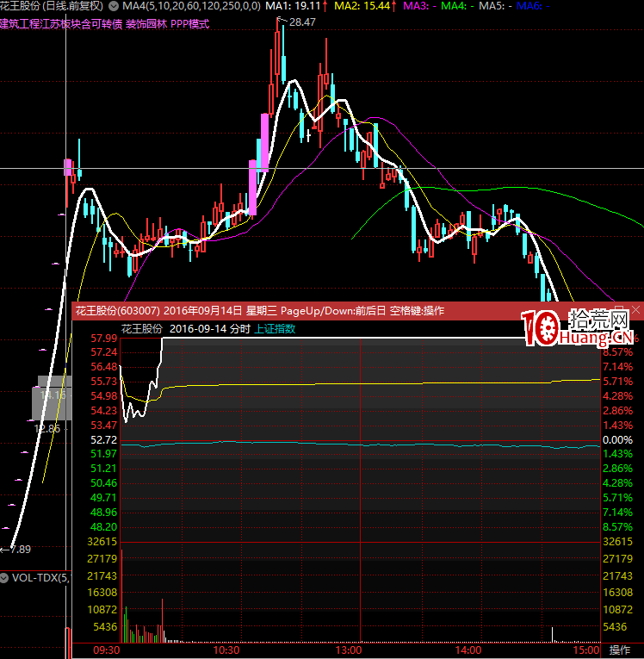Click the indicator toggle icon before MA4
Viewport: 644px width, 659px height.
point(115,6)
